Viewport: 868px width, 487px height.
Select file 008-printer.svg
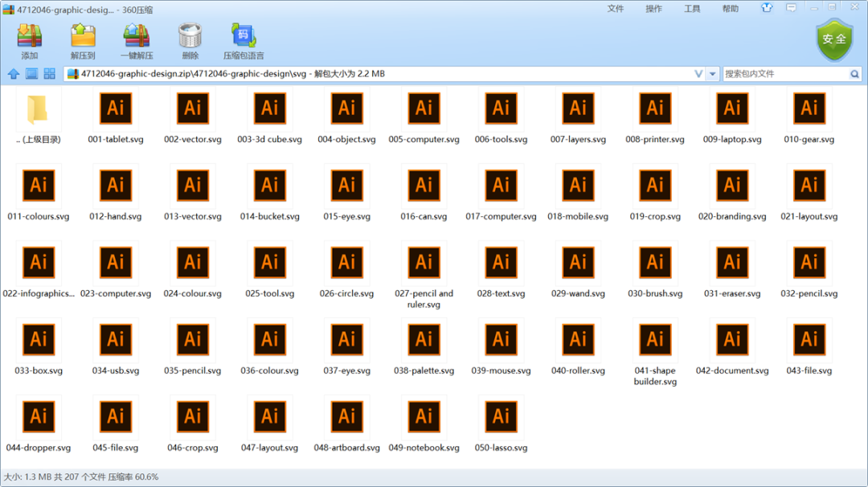[655, 117]
